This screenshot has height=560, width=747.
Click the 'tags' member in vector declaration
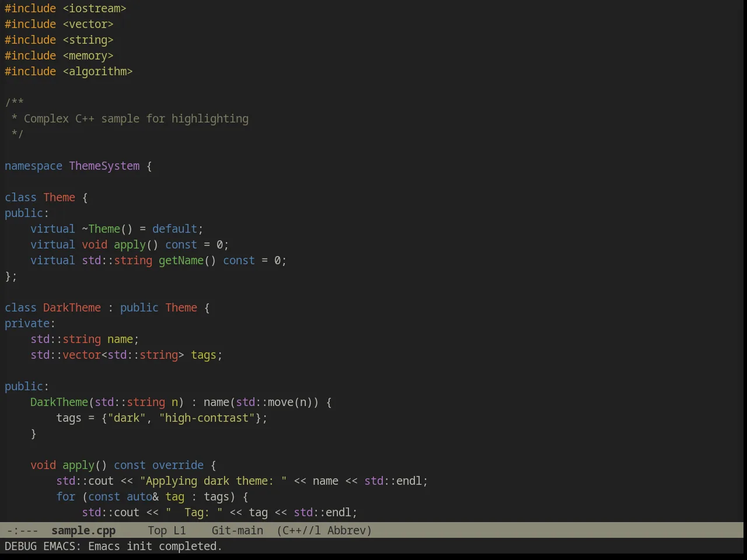[204, 355]
